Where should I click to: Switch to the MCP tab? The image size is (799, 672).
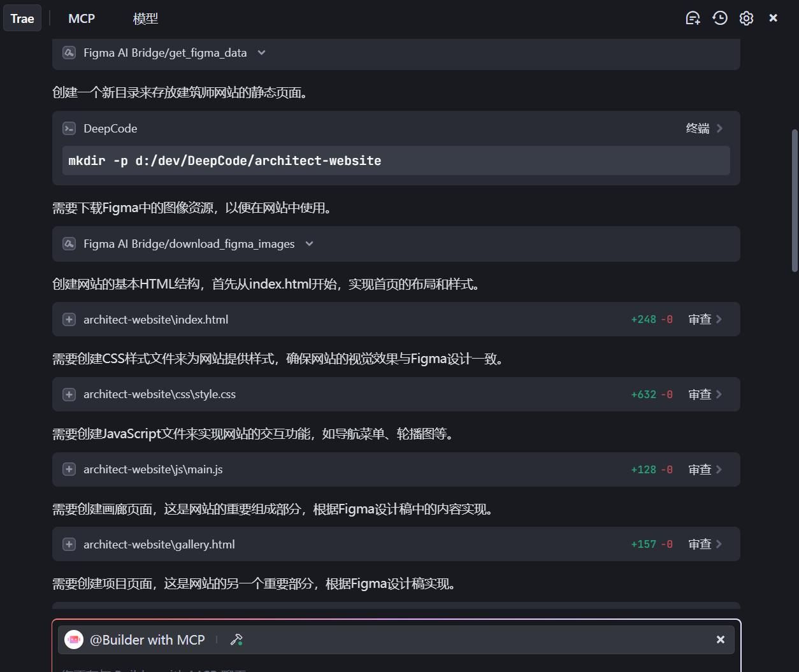coord(81,18)
